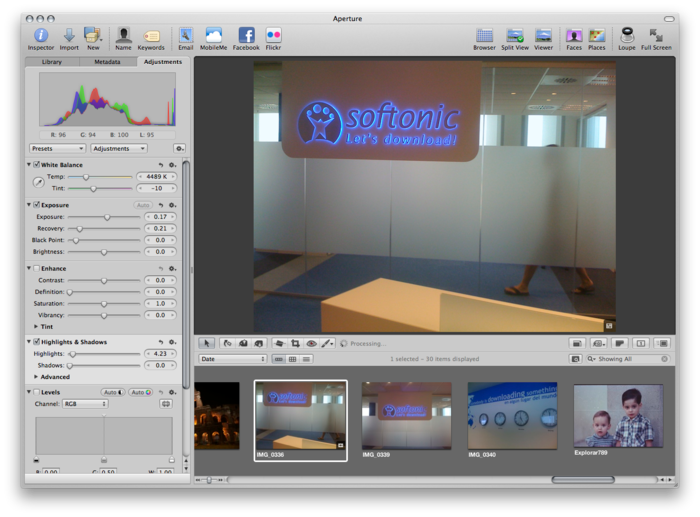This screenshot has height=517, width=700.
Task: Open the Inspector panel icon
Action: (41, 36)
